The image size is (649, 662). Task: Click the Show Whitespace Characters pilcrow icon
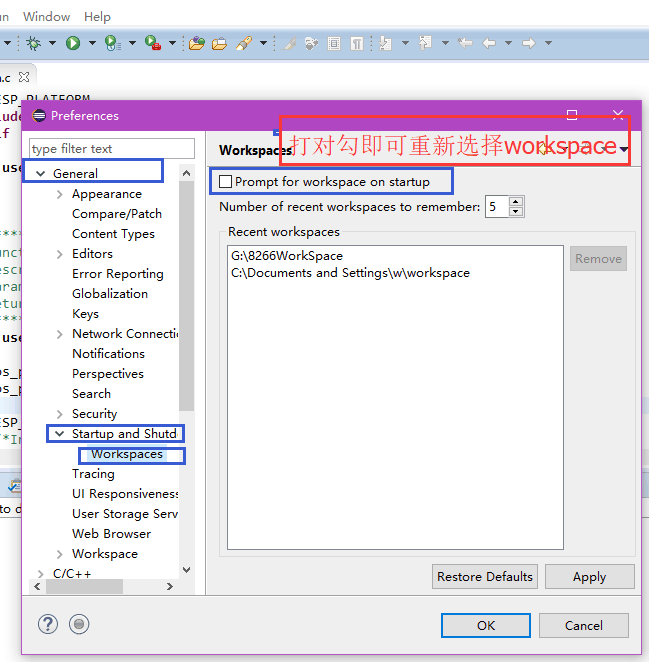(357, 43)
